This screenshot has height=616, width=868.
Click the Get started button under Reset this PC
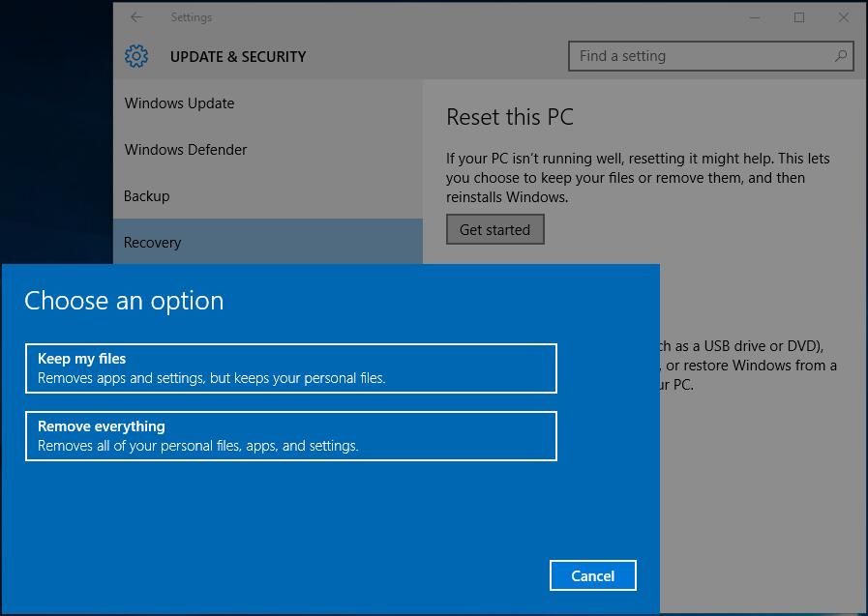(494, 229)
